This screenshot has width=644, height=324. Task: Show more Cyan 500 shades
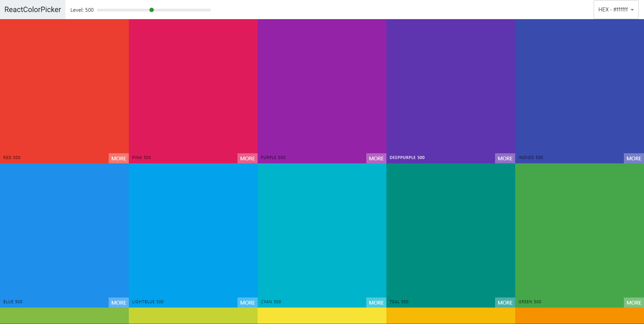point(376,303)
